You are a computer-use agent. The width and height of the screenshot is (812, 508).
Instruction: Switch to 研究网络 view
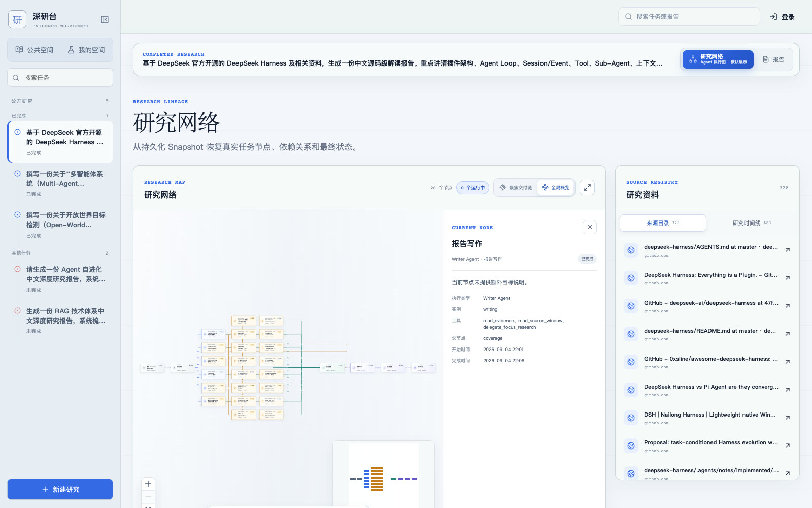718,59
